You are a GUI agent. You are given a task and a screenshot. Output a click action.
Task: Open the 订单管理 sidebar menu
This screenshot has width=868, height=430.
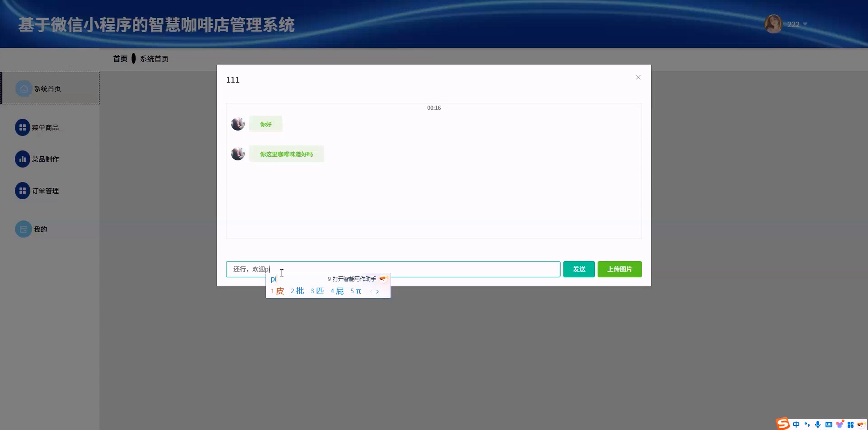click(45, 191)
